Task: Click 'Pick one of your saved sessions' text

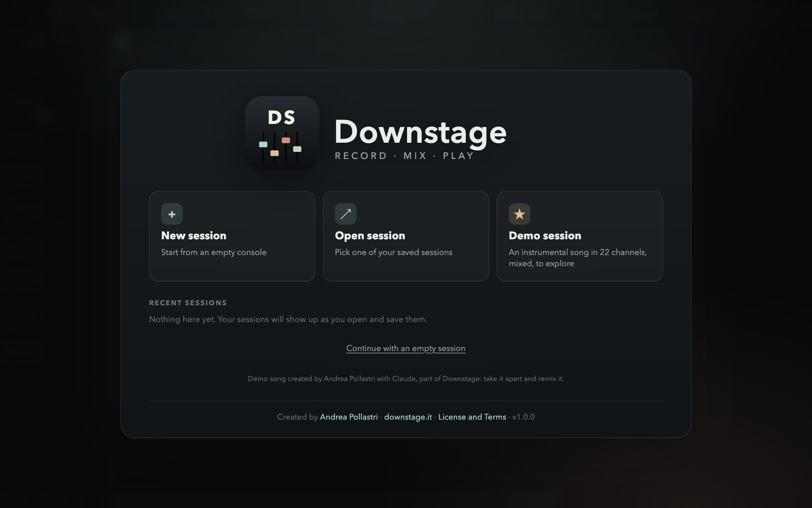Action: tap(394, 252)
